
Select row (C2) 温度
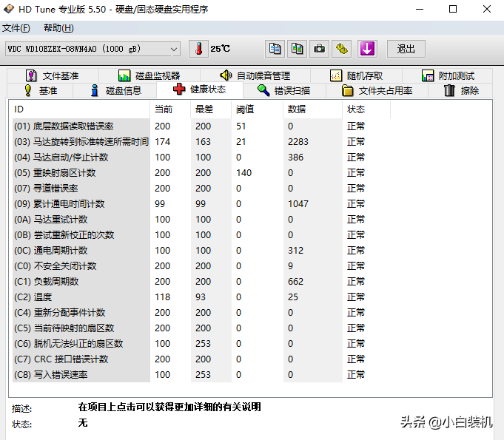pos(201,297)
